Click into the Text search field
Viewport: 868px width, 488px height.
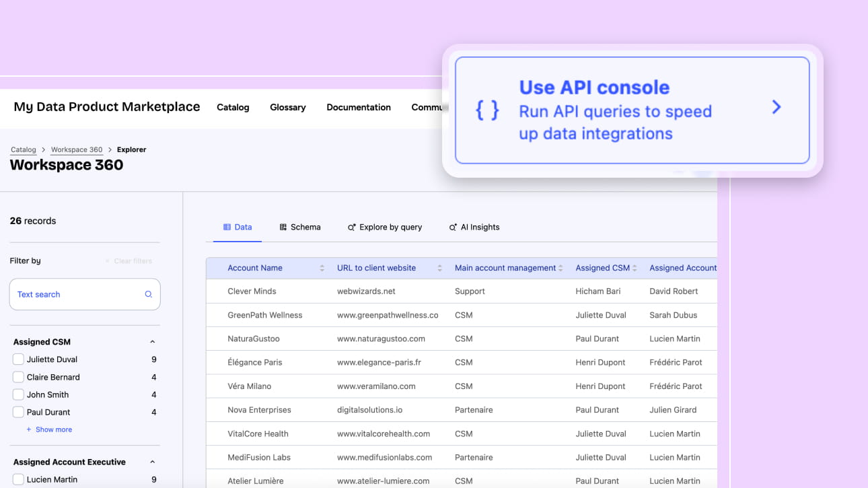(x=77, y=294)
